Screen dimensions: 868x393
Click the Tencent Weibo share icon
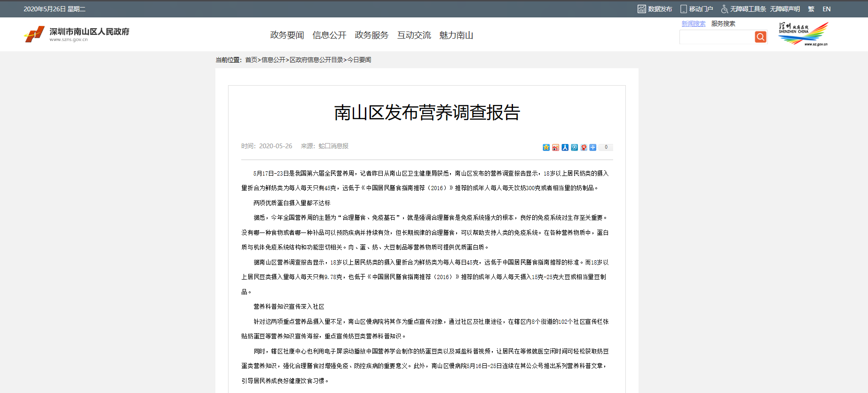[x=574, y=147]
